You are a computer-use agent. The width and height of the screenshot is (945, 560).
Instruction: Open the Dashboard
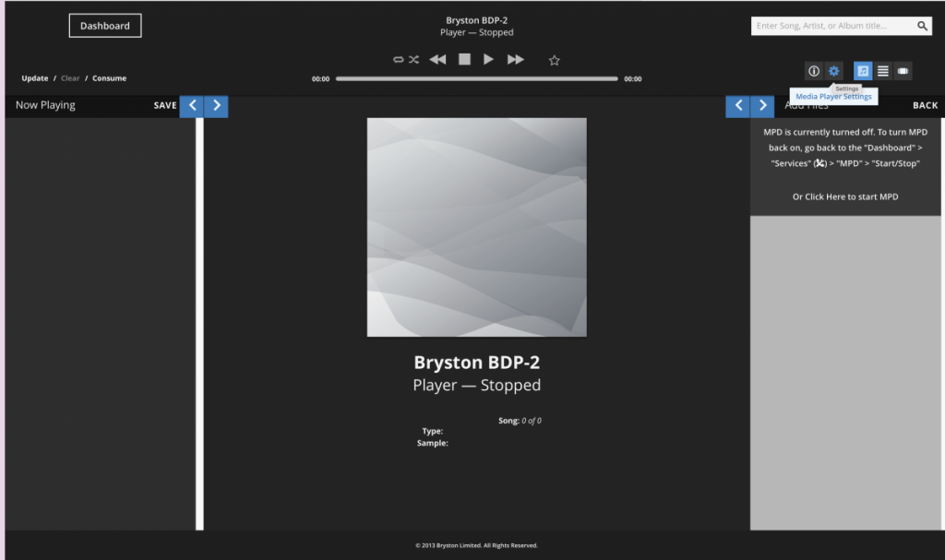tap(105, 26)
